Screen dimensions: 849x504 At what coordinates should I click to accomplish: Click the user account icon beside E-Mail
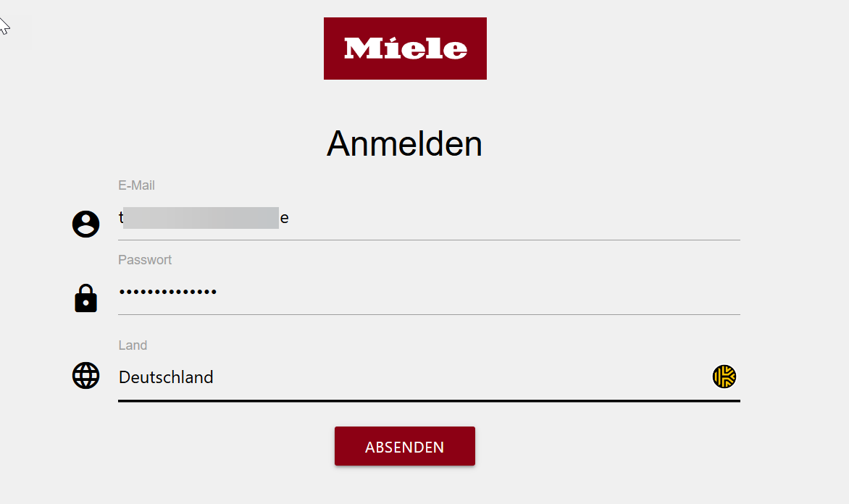click(x=85, y=224)
